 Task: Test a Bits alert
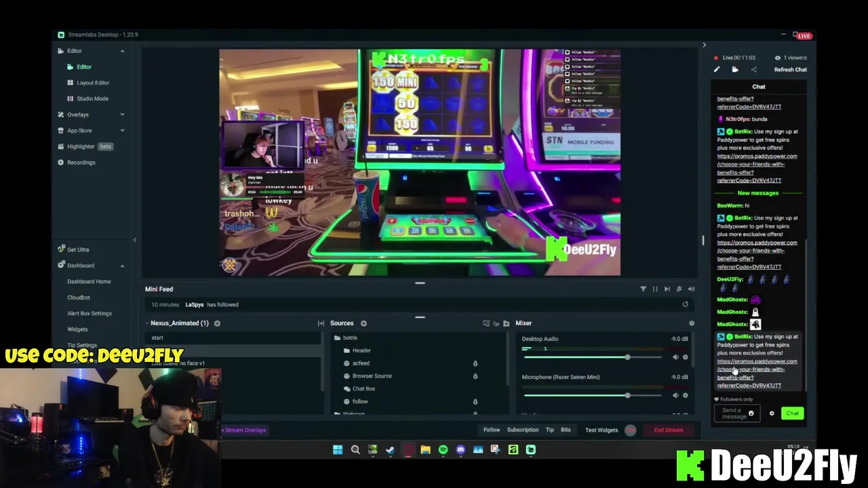(x=566, y=430)
